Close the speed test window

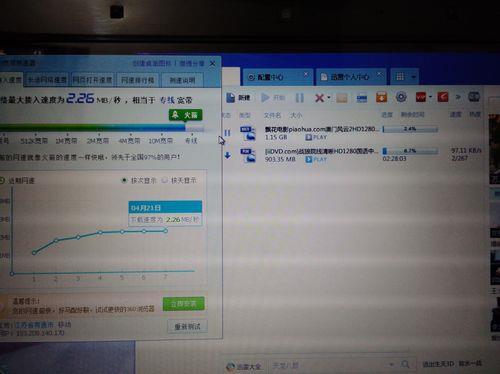[212, 63]
